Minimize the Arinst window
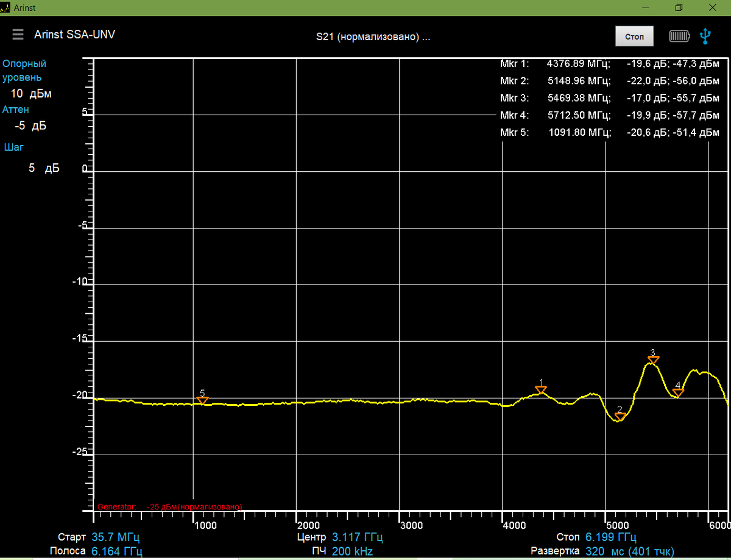The width and height of the screenshot is (731, 560). pos(646,8)
